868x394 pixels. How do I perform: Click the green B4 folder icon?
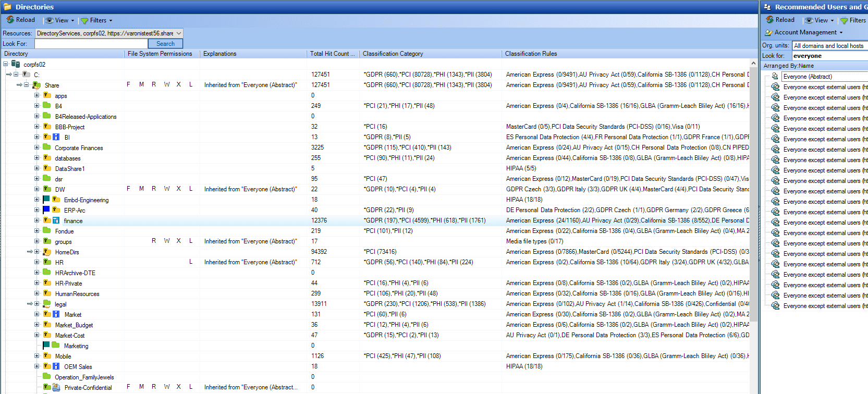tap(47, 106)
